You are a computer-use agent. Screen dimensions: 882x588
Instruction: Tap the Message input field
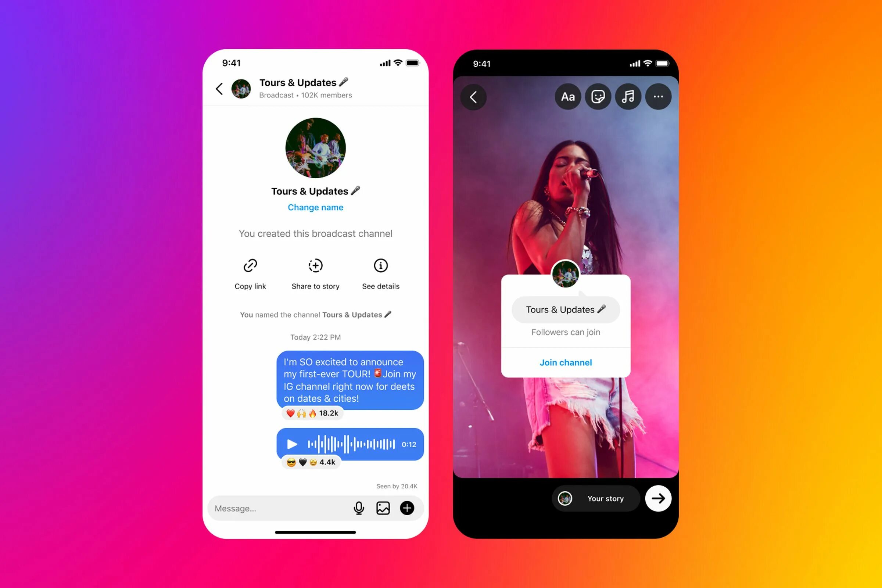pos(276,508)
